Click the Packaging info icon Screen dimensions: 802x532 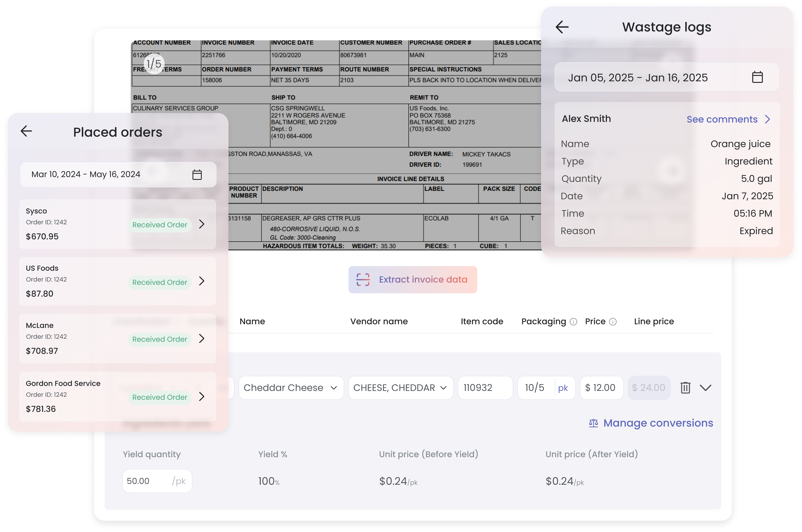coord(573,322)
